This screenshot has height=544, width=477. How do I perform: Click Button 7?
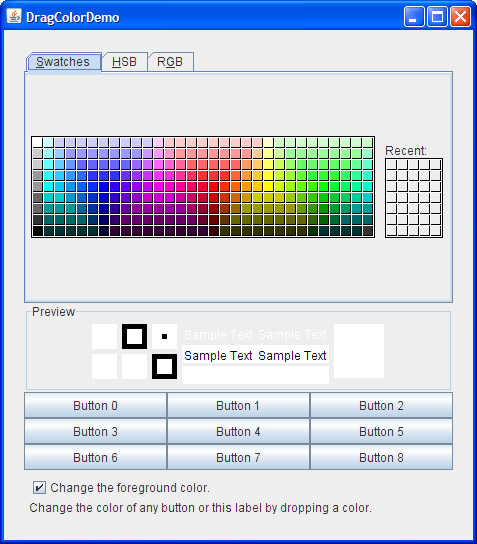point(238,457)
